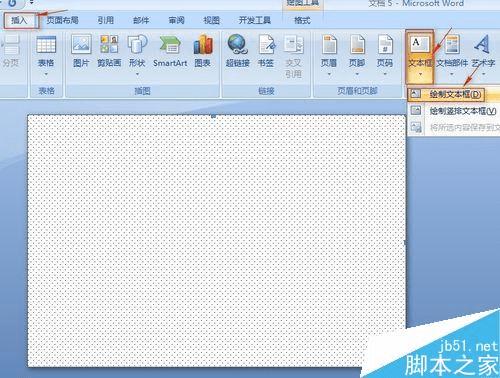Click the 页码 page number icon
This screenshot has width=500, height=378.
(x=385, y=45)
